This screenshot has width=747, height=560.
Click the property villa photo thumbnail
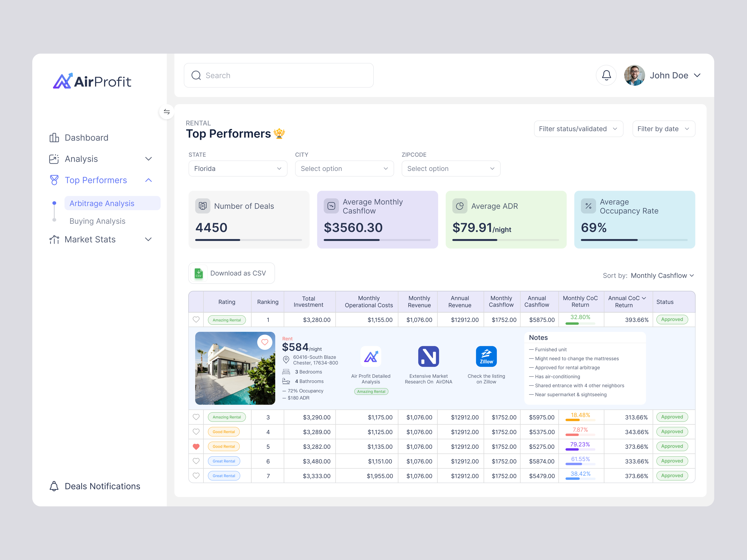235,368
